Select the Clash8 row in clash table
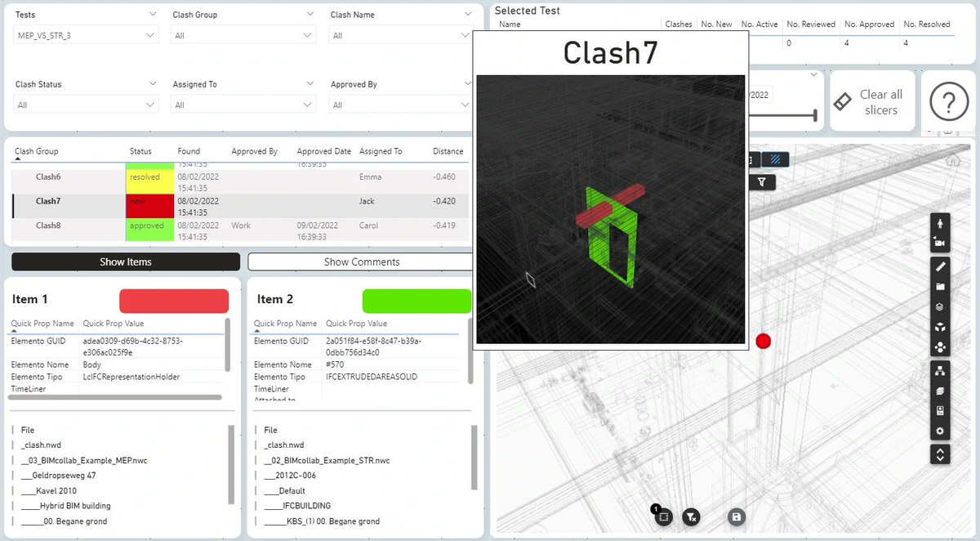Viewport: 980px width, 541px height. [240, 230]
